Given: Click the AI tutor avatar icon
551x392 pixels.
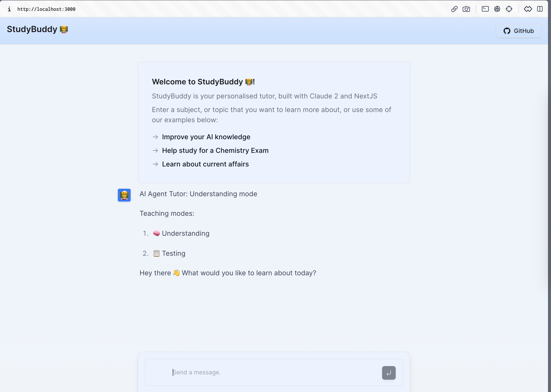Looking at the screenshot, I should 124,195.
